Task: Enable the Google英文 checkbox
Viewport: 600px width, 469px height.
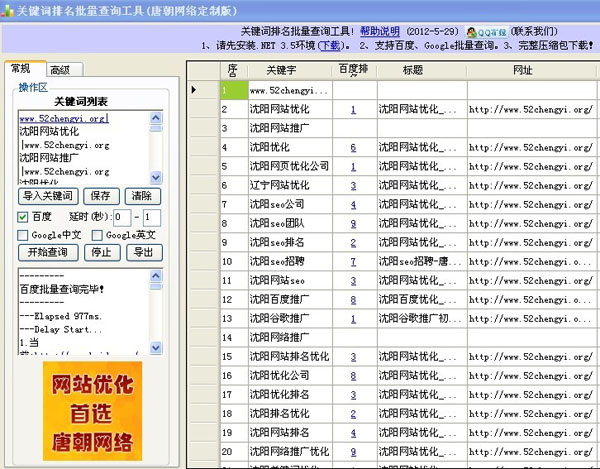Action: pos(97,235)
